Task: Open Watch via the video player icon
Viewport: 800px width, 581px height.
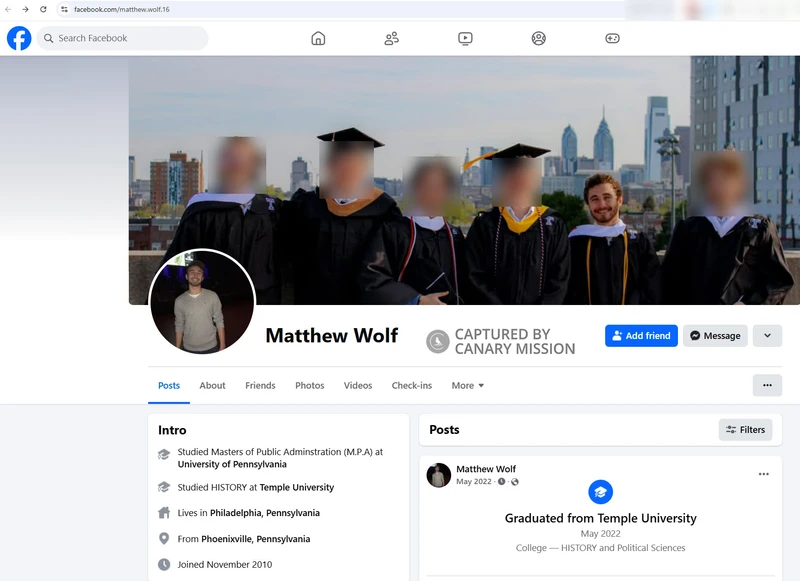Action: coord(464,38)
